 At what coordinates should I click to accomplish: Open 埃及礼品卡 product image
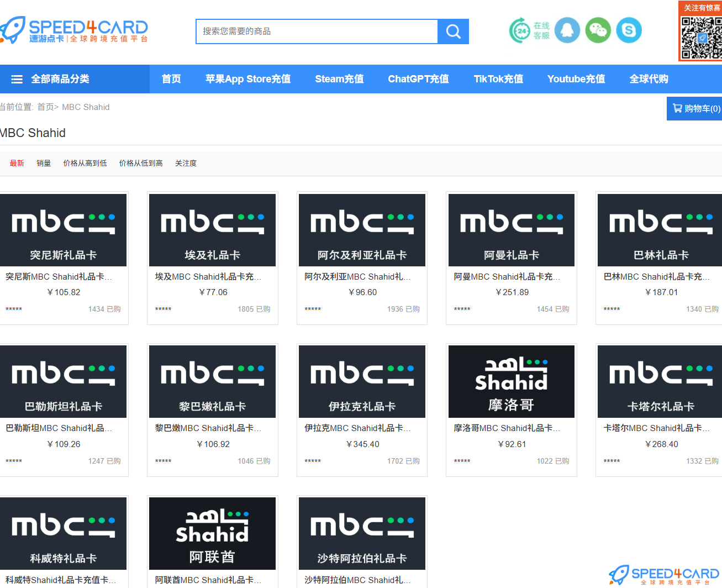(x=212, y=230)
